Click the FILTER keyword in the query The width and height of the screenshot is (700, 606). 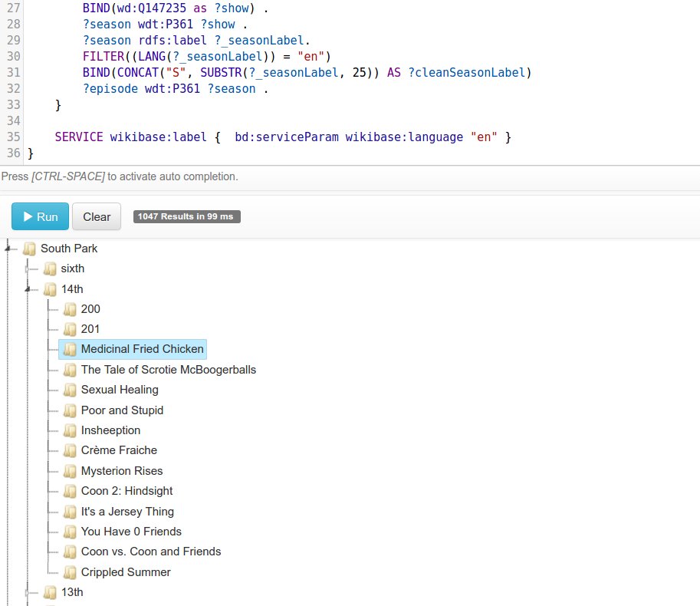(104, 56)
